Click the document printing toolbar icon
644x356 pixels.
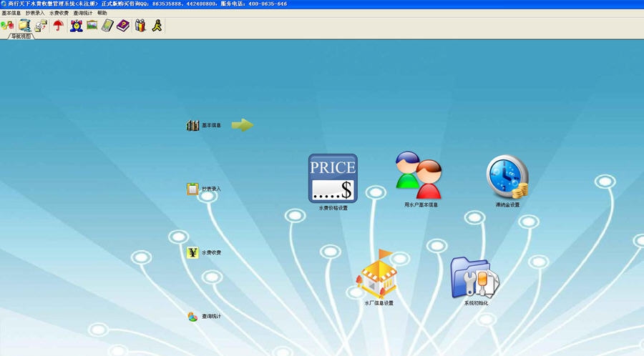[x=41, y=26]
